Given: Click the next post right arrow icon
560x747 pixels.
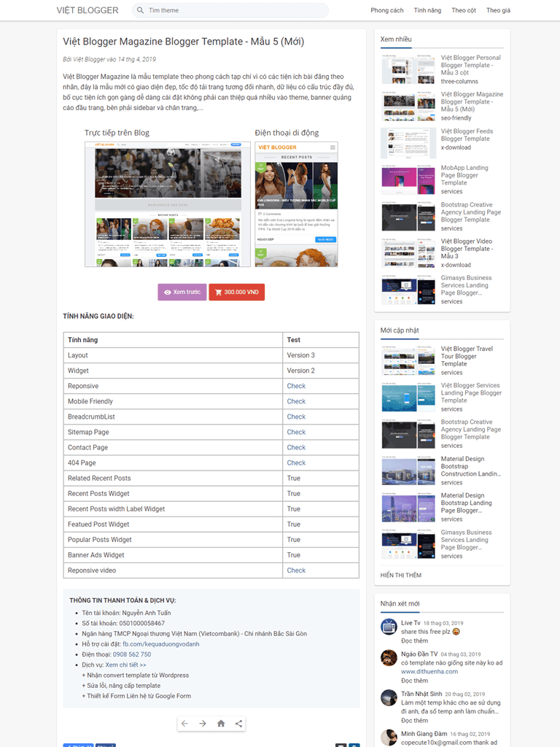Looking at the screenshot, I should tap(203, 723).
